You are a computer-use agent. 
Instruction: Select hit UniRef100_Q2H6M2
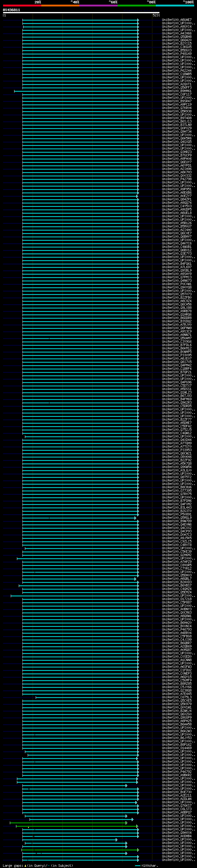pos(177,555)
